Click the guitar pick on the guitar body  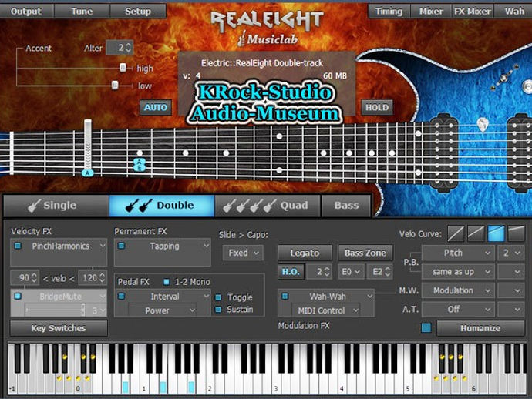click(x=482, y=125)
